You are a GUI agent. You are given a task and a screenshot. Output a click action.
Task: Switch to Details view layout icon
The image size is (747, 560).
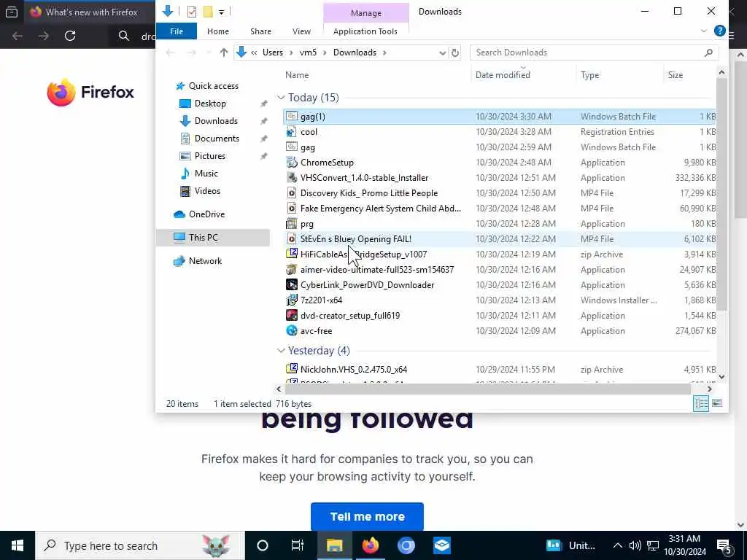[701, 403]
